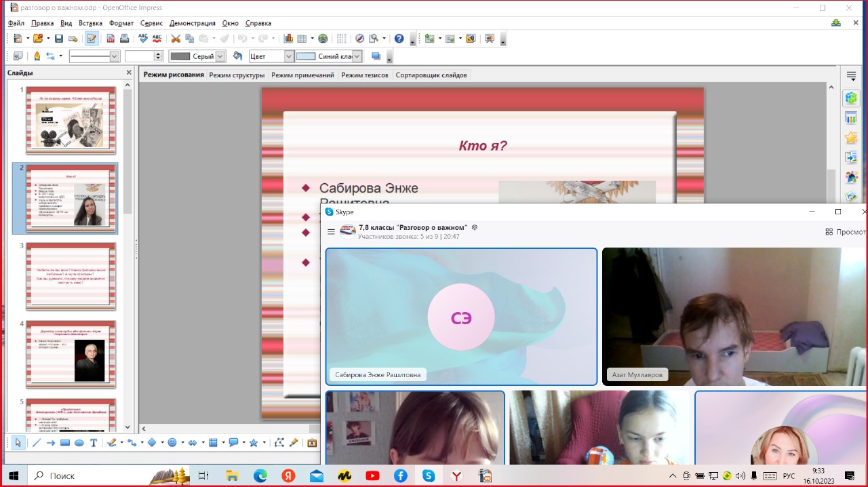Image resolution: width=868 pixels, height=487 pixels.
Task: Switch to Сортировщик слайдов tab
Action: click(x=431, y=75)
